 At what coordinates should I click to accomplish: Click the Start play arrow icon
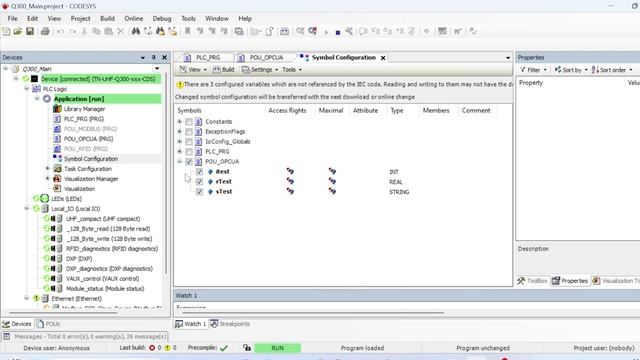click(x=326, y=32)
